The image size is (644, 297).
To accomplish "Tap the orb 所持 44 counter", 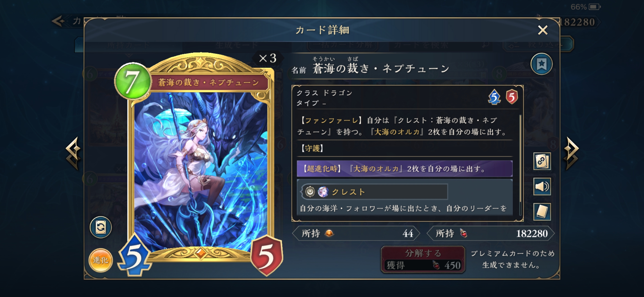I will (356, 233).
